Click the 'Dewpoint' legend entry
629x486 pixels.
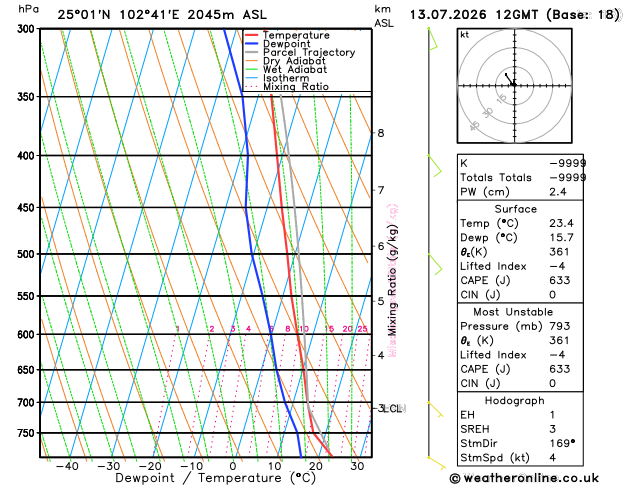click(278, 44)
